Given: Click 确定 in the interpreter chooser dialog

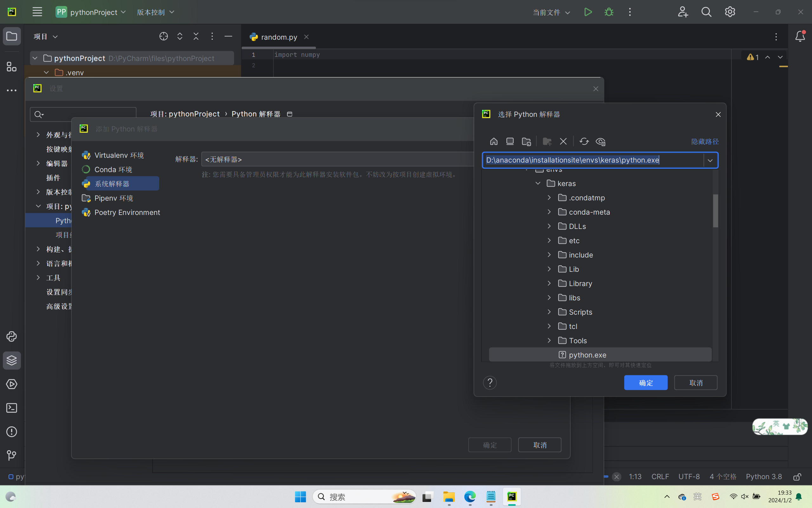Looking at the screenshot, I should (x=645, y=383).
